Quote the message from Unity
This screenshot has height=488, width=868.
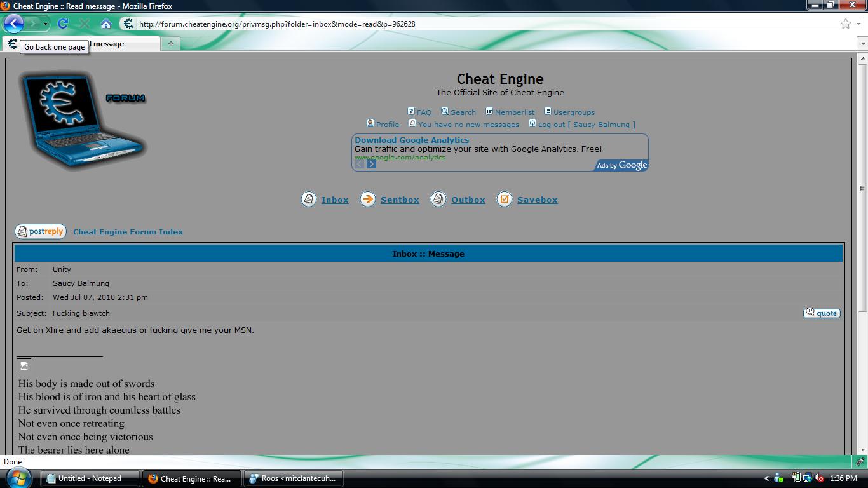coord(822,313)
